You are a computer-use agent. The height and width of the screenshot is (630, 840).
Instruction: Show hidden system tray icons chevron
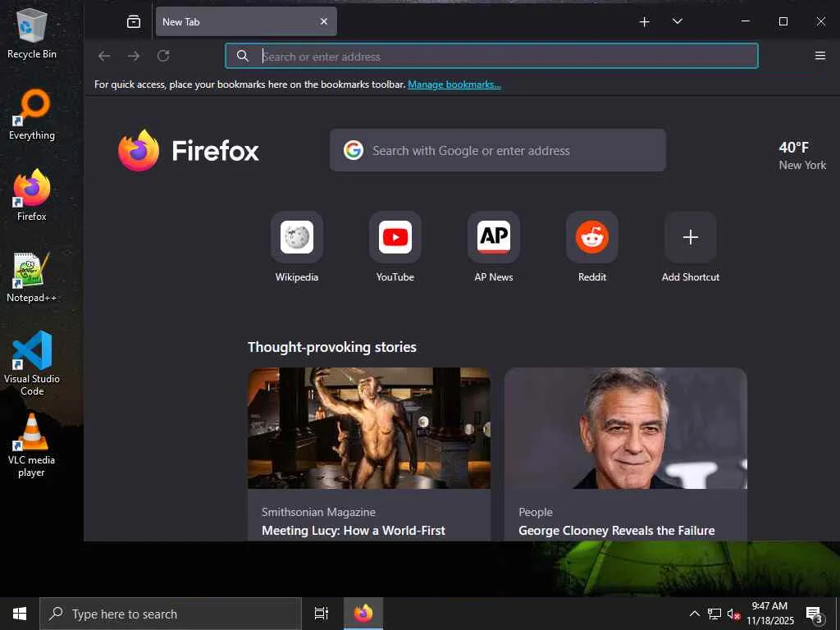pos(694,614)
